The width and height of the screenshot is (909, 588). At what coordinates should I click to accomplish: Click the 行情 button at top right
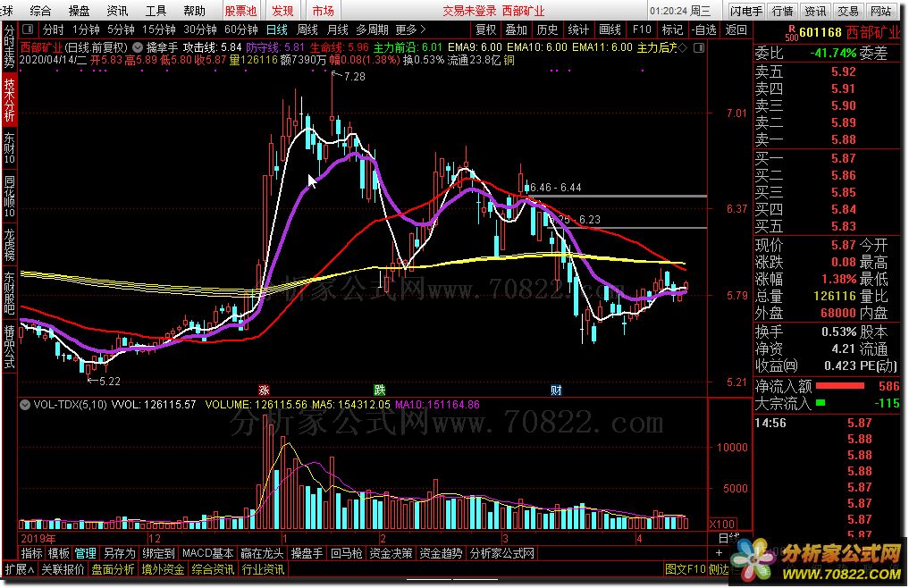tap(783, 11)
